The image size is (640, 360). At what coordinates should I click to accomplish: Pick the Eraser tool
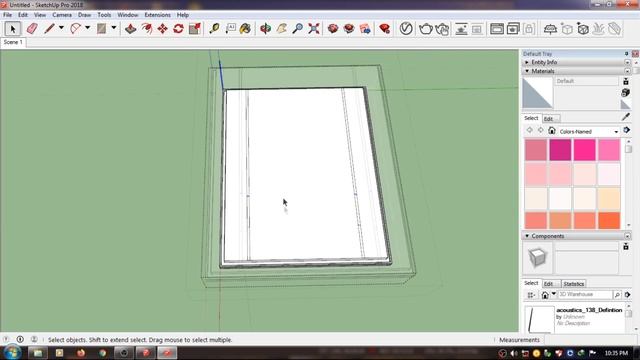[x=31, y=29]
